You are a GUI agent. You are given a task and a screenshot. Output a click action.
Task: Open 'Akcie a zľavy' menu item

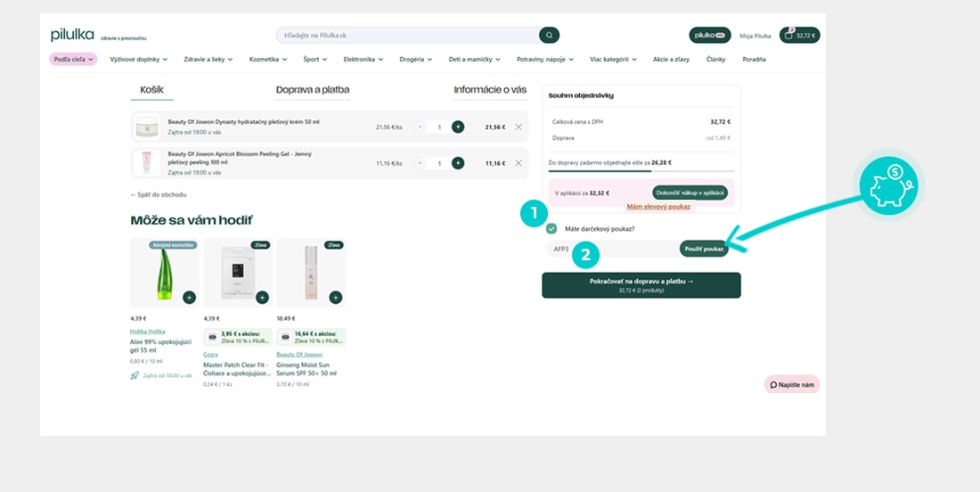click(672, 60)
